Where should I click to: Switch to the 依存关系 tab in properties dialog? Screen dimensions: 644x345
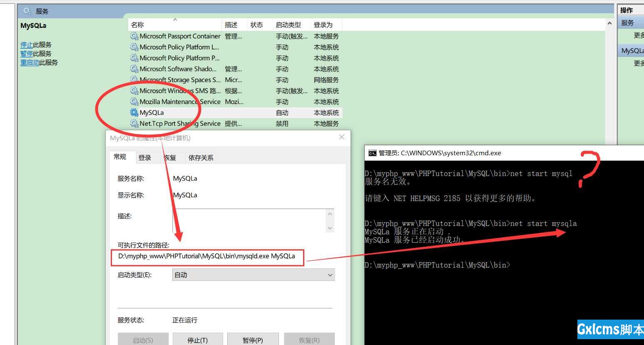[x=201, y=158]
